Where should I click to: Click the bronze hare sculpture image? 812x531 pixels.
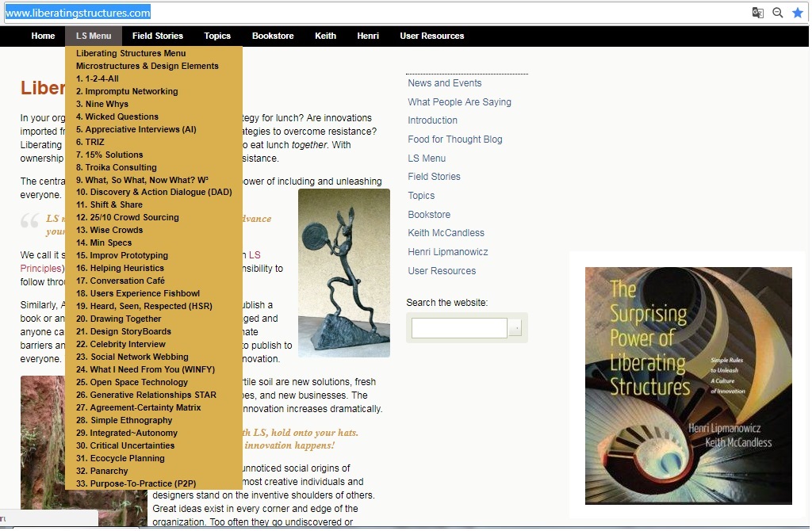tap(344, 272)
